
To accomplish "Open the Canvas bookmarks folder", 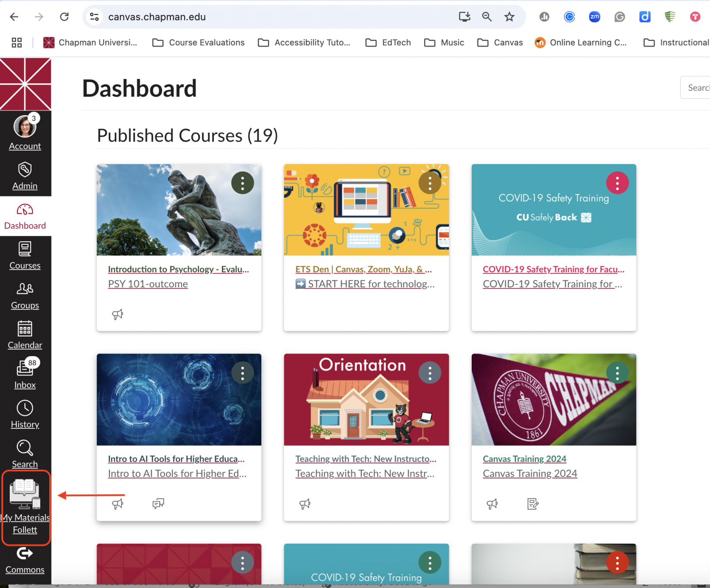I will coord(500,43).
